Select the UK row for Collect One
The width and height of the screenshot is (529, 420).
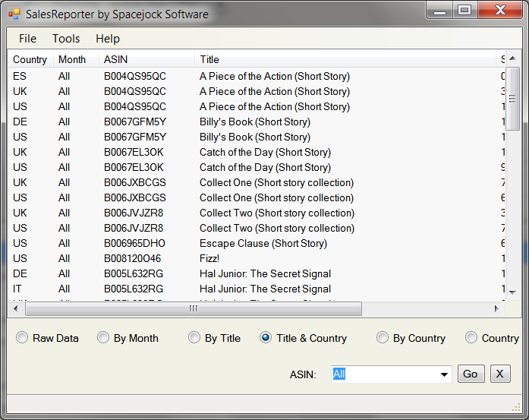point(257,182)
